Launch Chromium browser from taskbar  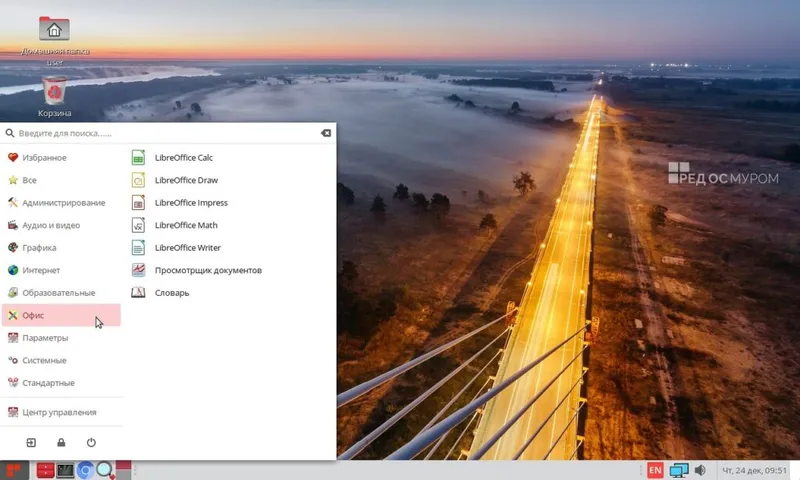click(x=85, y=470)
